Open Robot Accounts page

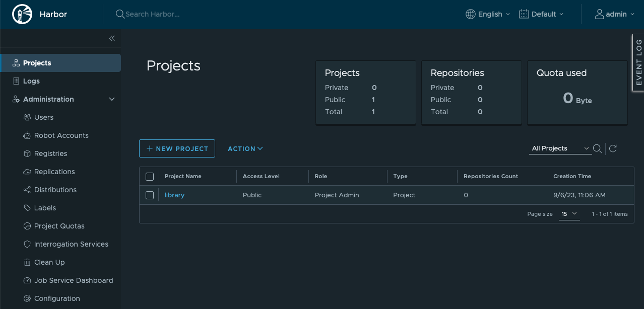coord(60,135)
